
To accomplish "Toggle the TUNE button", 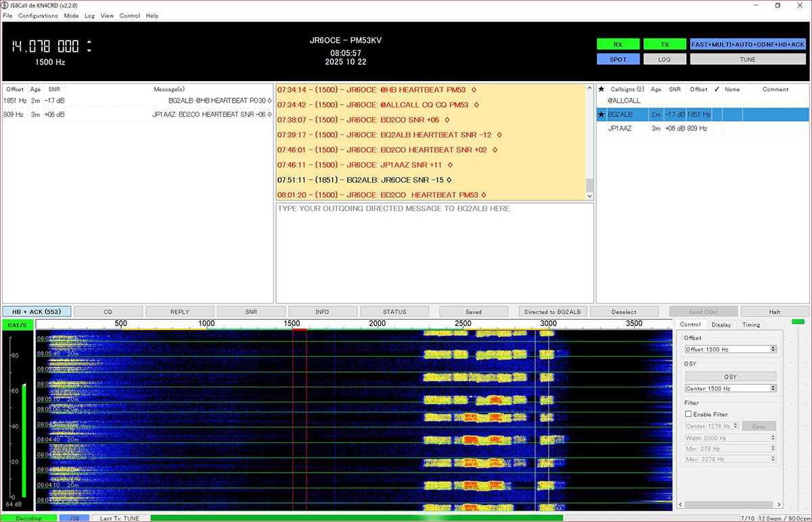I will click(748, 60).
